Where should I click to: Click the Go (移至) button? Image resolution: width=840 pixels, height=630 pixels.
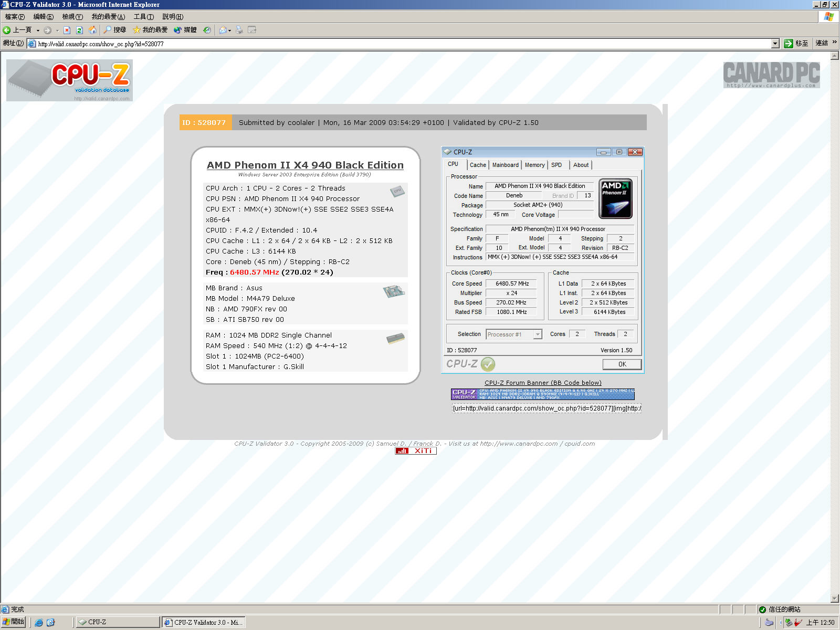(796, 44)
